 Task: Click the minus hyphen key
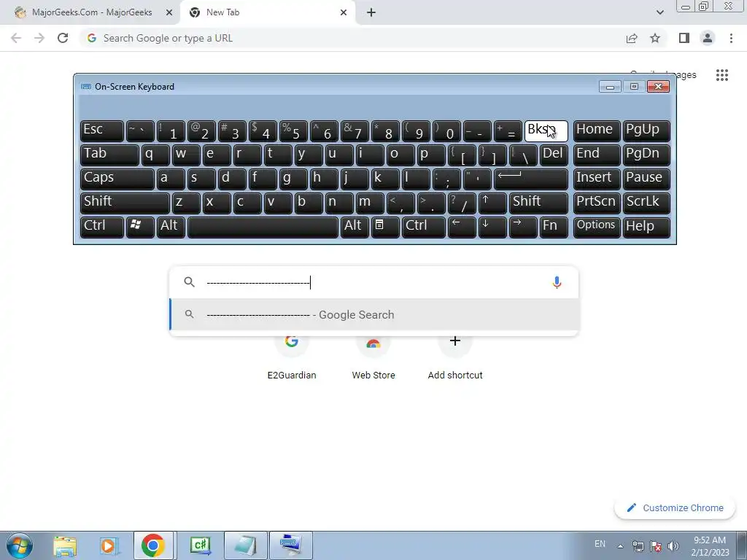tap(477, 131)
